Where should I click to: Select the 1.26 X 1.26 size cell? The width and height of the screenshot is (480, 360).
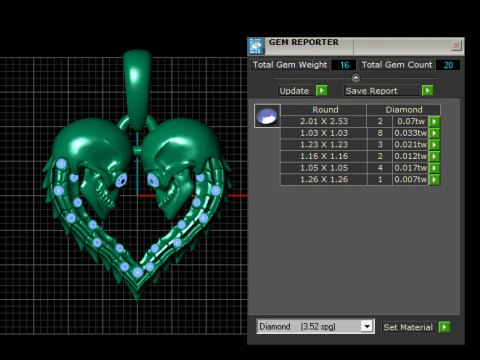click(324, 180)
